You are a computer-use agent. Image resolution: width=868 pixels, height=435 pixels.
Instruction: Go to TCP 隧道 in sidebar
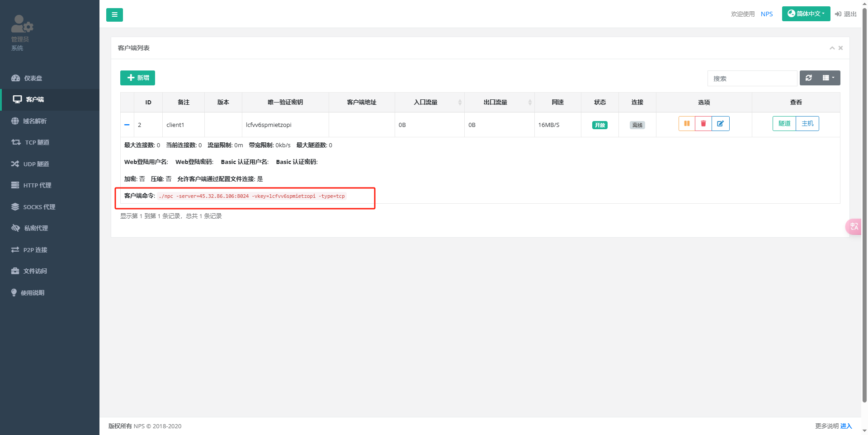click(x=37, y=142)
